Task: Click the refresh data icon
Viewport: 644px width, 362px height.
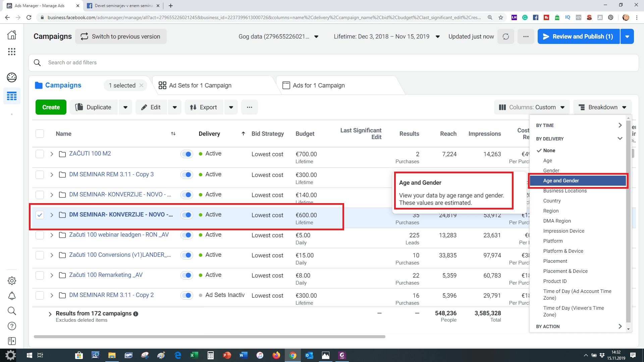Action: (505, 37)
